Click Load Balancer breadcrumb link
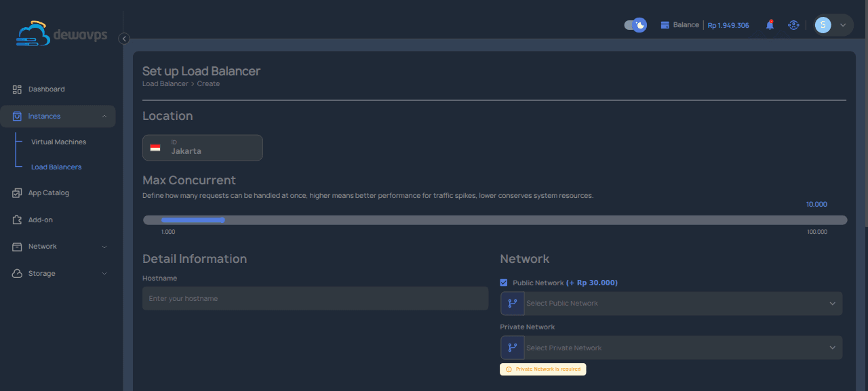The image size is (868, 391). click(x=165, y=84)
